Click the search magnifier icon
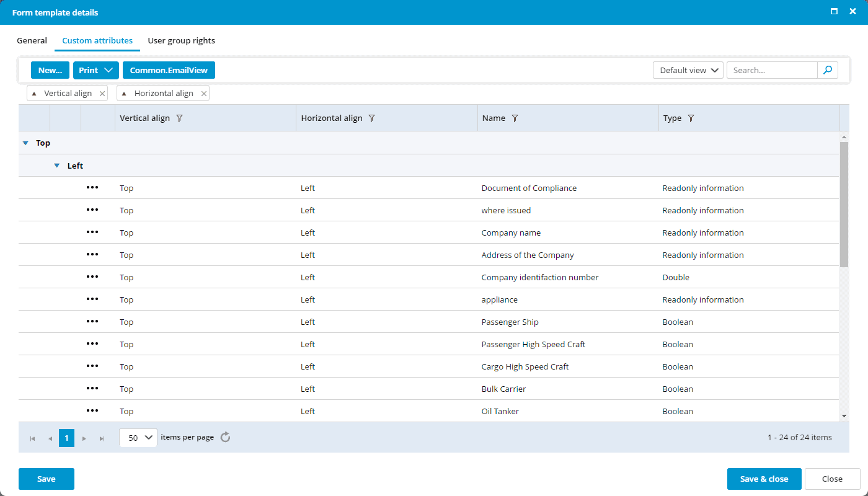 coord(828,70)
